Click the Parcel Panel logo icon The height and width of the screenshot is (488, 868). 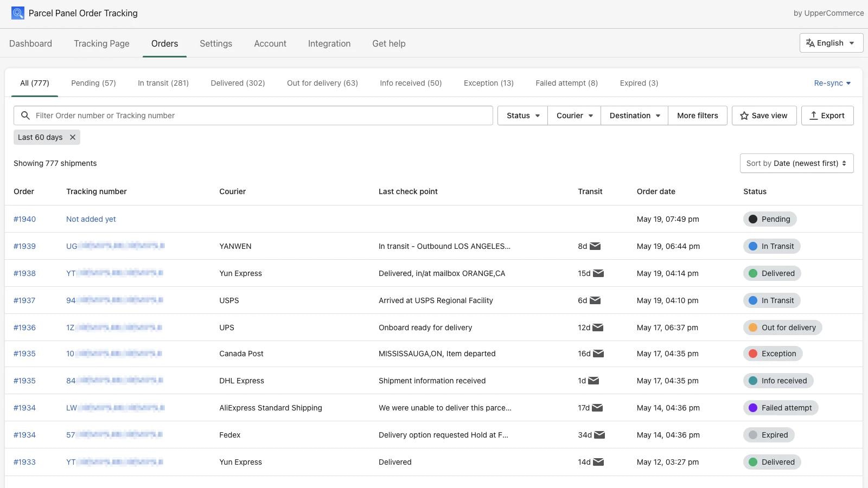(x=17, y=12)
